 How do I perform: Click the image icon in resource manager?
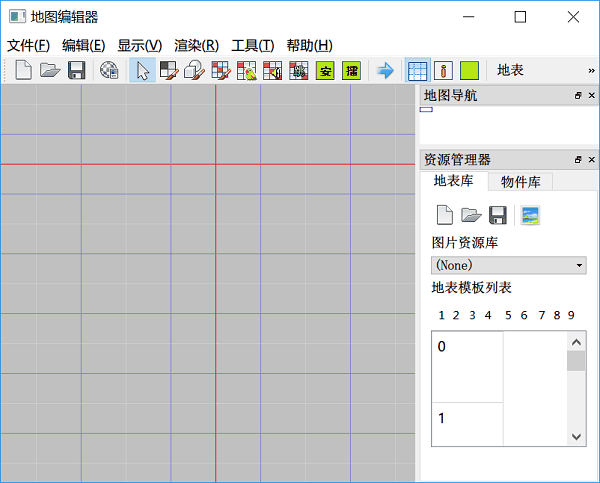(530, 215)
